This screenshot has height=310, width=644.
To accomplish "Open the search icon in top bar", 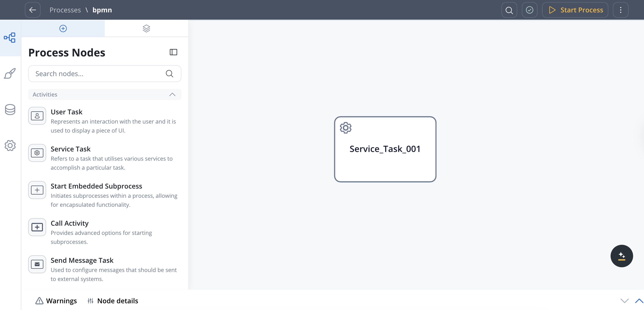I will [509, 10].
